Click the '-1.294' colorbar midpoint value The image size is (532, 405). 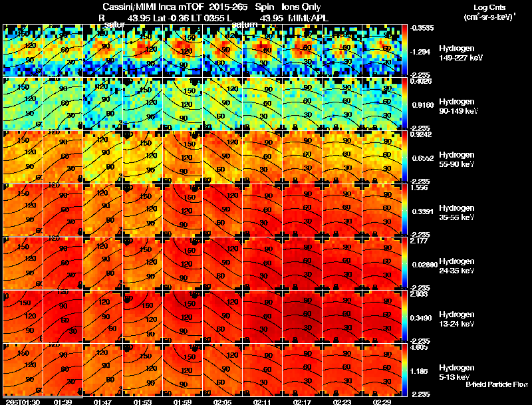click(x=420, y=52)
